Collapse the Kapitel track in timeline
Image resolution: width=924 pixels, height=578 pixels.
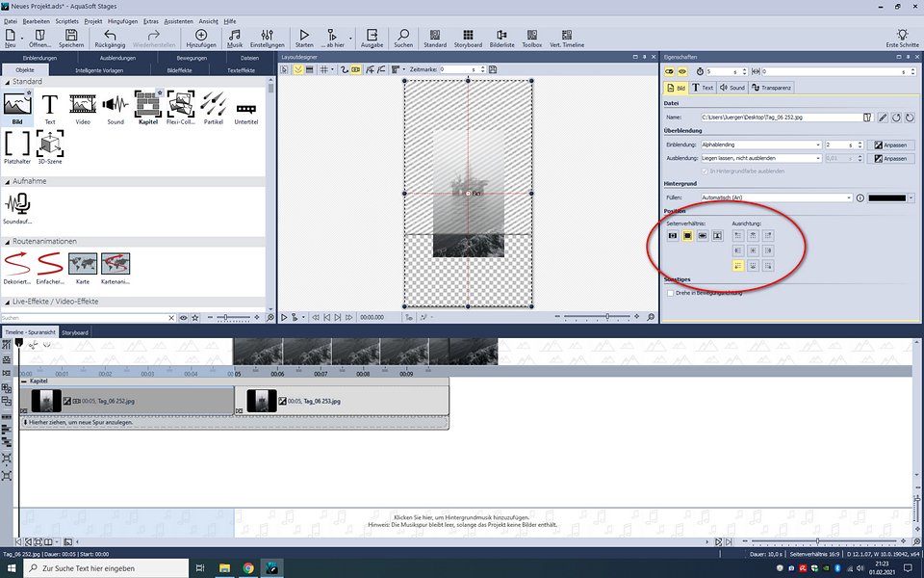tap(25, 381)
